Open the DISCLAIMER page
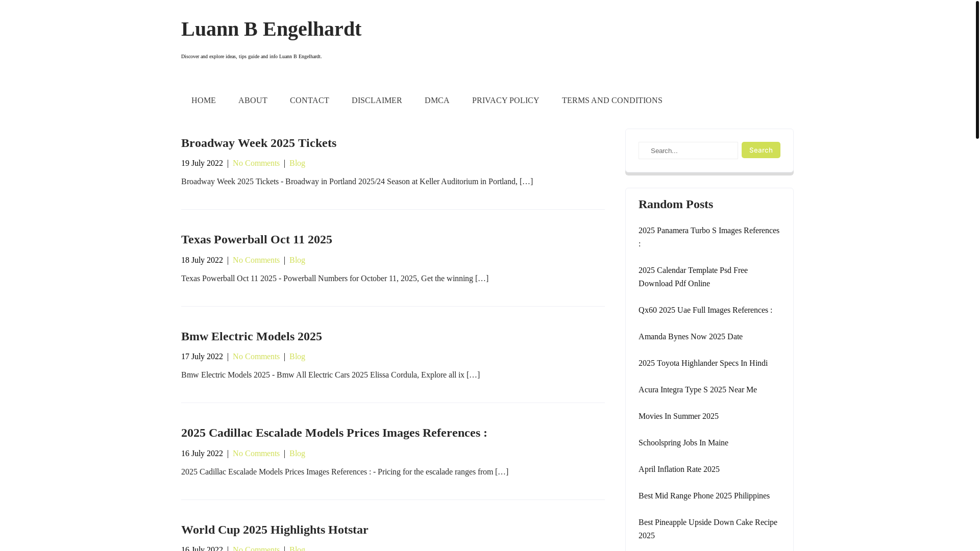980x551 pixels. pos(377,101)
